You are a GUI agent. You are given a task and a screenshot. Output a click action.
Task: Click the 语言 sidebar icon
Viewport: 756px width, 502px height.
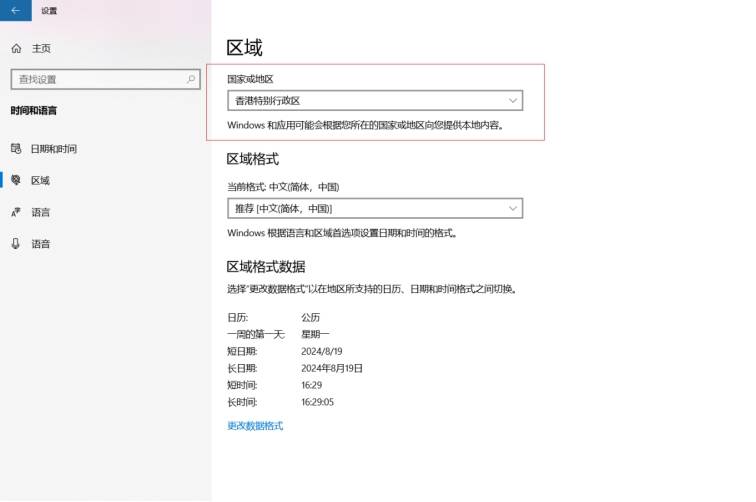[x=15, y=212]
